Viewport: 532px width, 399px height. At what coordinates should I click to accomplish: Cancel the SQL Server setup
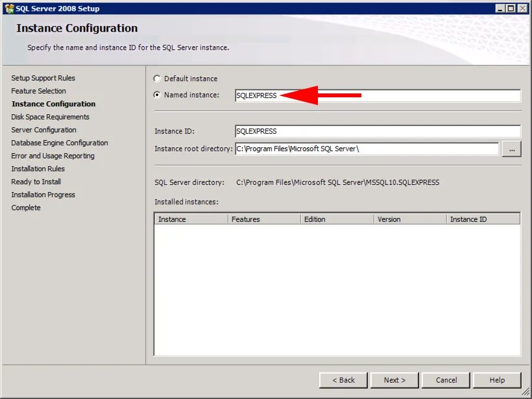coord(446,380)
